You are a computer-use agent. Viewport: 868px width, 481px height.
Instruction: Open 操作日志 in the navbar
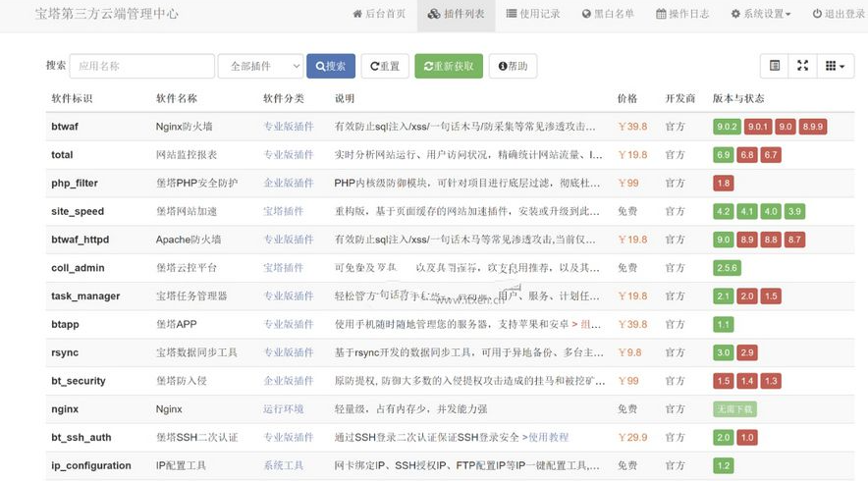coord(682,14)
